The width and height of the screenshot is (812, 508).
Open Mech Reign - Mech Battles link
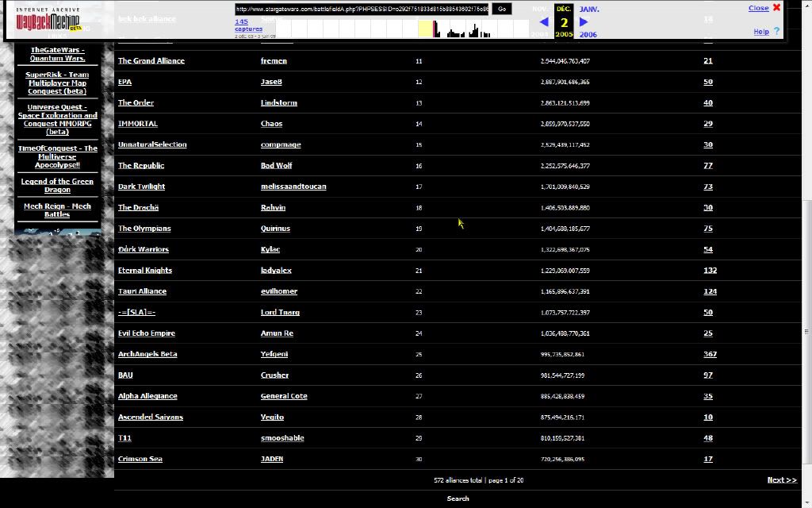(x=57, y=210)
